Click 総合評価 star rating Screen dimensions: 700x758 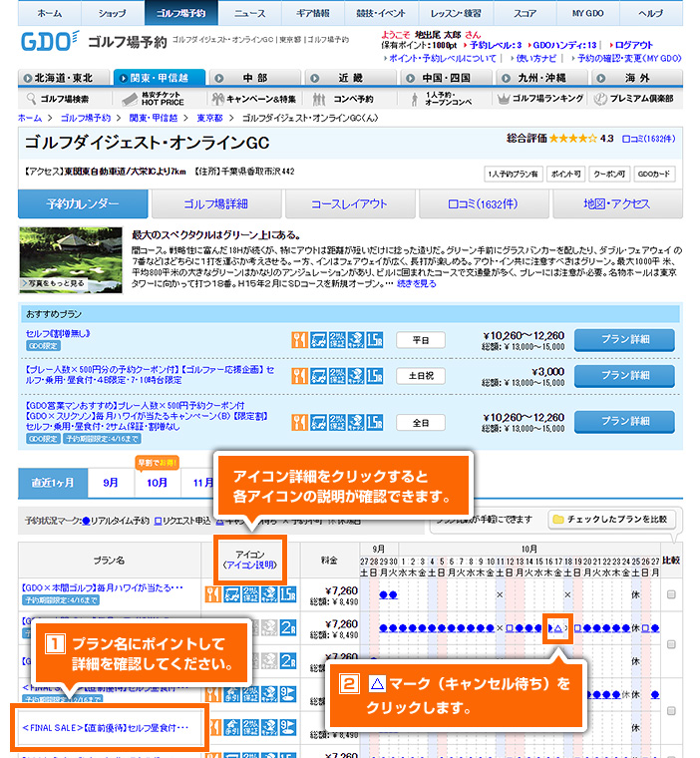click(x=573, y=139)
